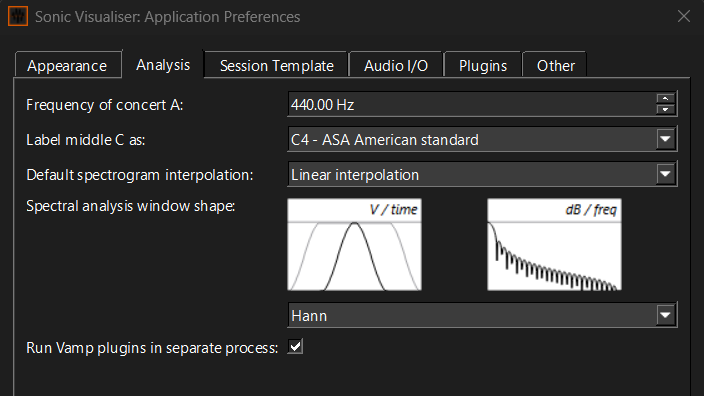Click the V / time window preview
Screen dimensions: 704x396
354,245
